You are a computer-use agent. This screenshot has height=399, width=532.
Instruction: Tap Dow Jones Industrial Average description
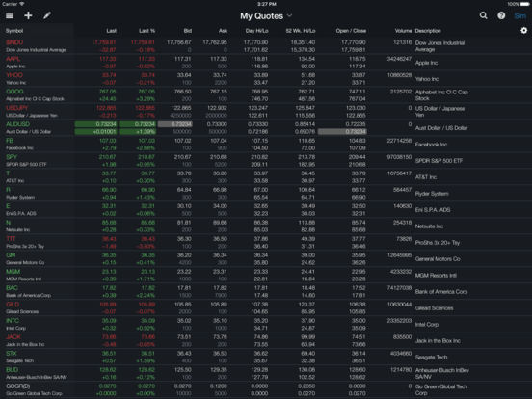coord(439,46)
